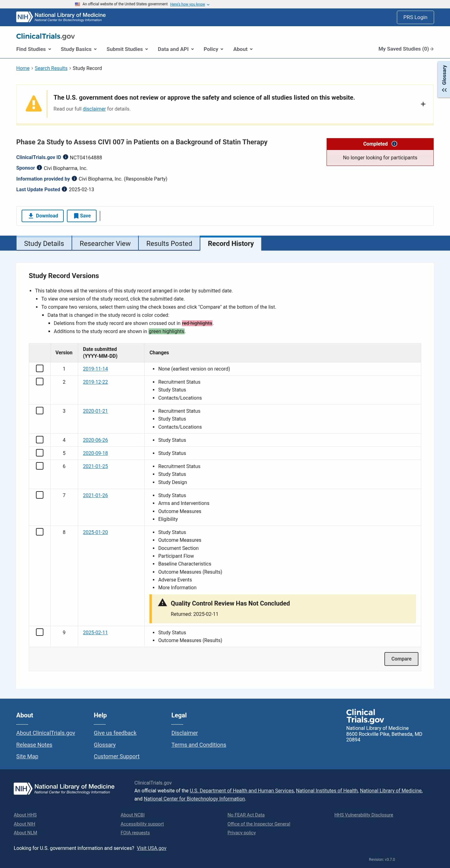View version submitted 2021-01-26

(95, 495)
